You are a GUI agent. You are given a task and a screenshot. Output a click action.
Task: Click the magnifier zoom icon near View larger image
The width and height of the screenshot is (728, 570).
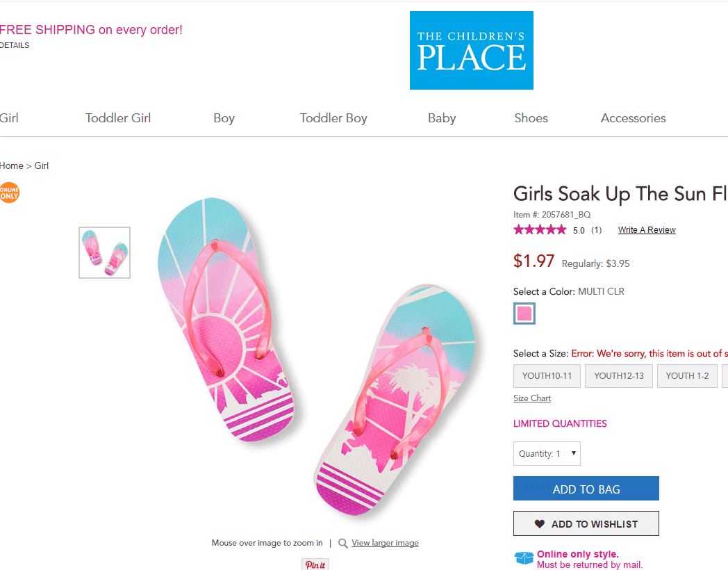click(x=342, y=543)
